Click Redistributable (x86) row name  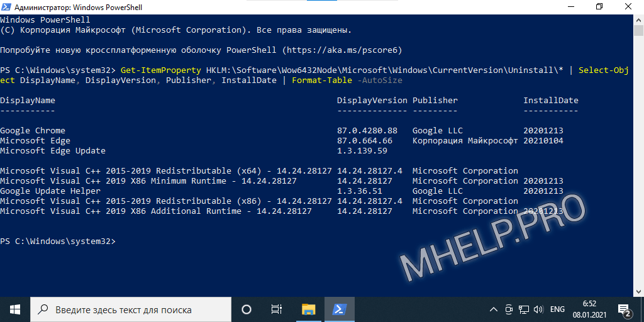pos(165,201)
